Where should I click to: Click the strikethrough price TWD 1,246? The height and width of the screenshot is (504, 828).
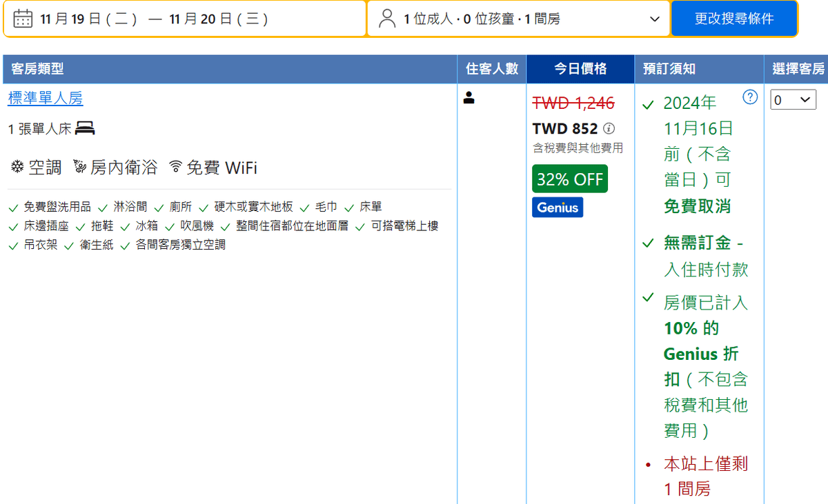(573, 103)
